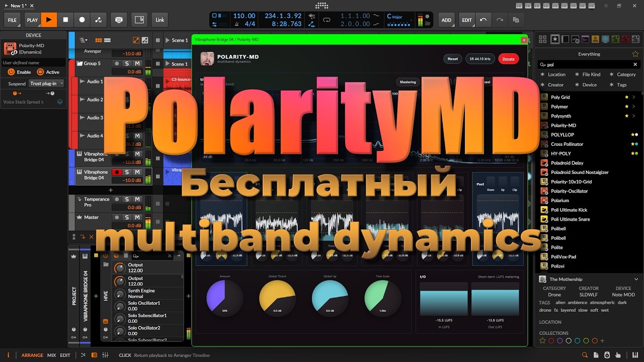Open the Trust plug-in suspend dropdown

[47, 83]
